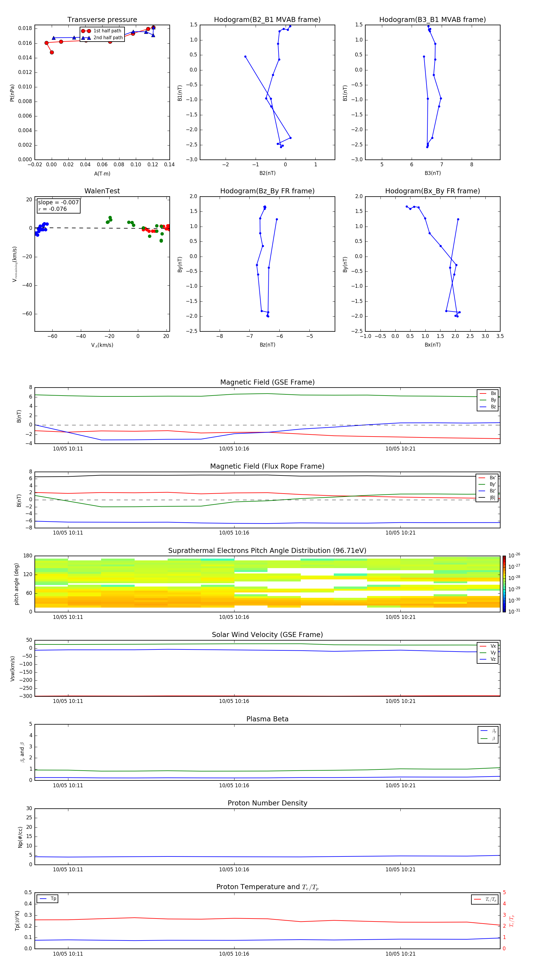Click the 'Hodogram(Bx_By FR frame)' title
The image size is (535, 980).
(432, 191)
